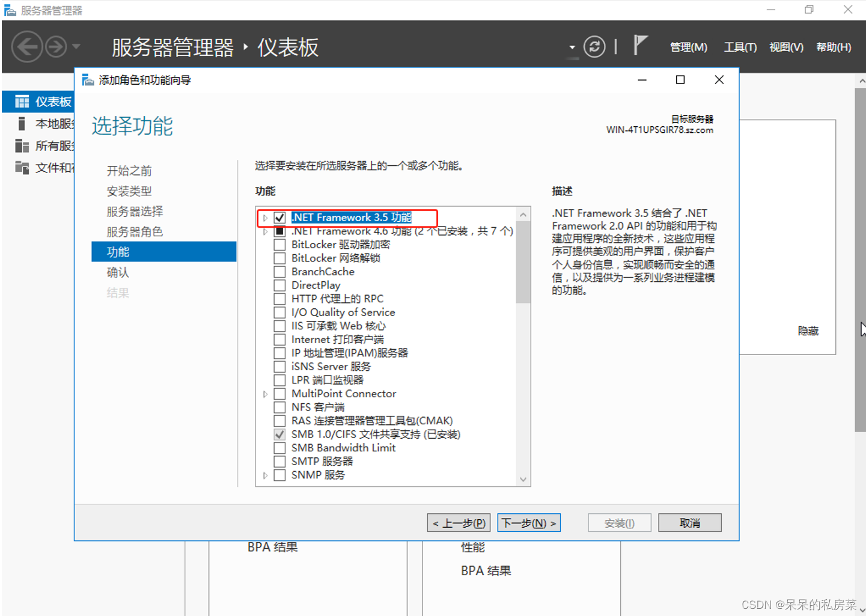Viewport: 866px width, 616px height.
Task: Click the features list scroll-down arrow
Action: tap(523, 479)
